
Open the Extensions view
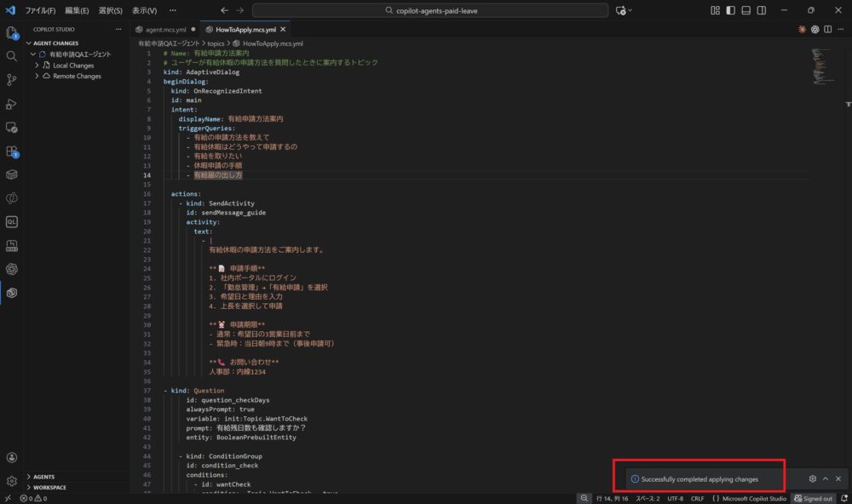tap(12, 152)
